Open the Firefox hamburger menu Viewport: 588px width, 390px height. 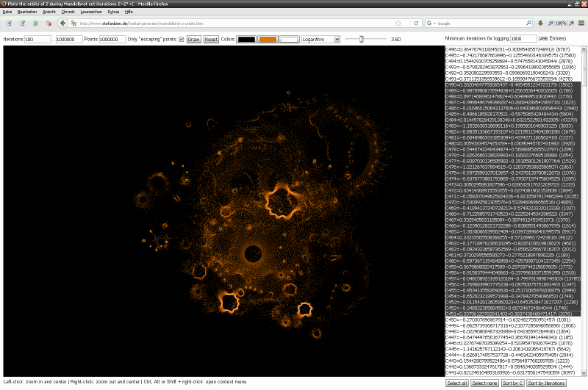click(580, 24)
